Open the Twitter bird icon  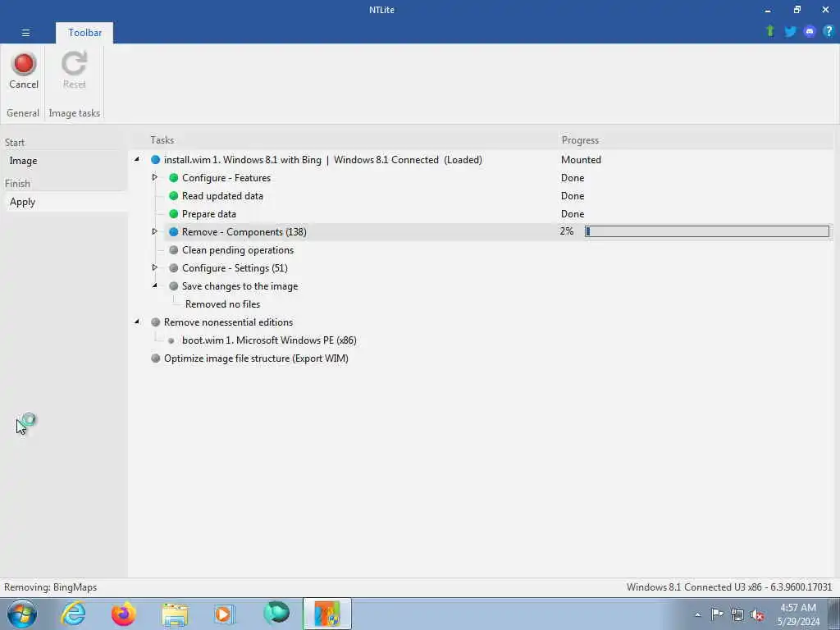(x=790, y=32)
